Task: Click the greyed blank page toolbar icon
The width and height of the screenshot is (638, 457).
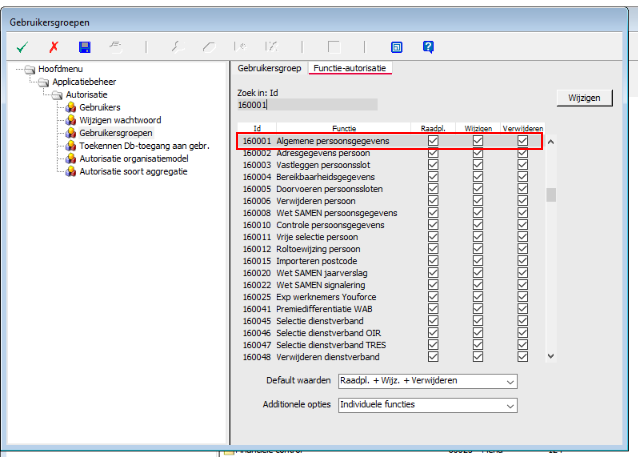Action: coord(334,47)
